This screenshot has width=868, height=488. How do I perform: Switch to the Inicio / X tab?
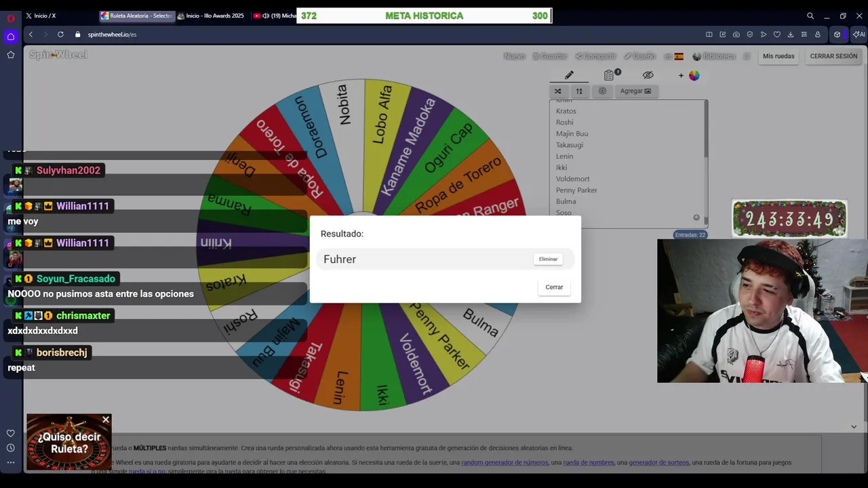coord(60,16)
